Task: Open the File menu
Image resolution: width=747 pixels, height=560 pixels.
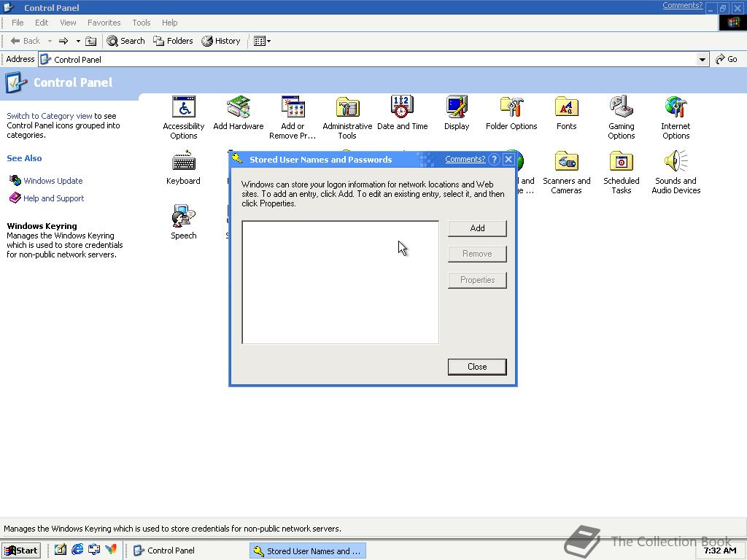Action: 18,23
